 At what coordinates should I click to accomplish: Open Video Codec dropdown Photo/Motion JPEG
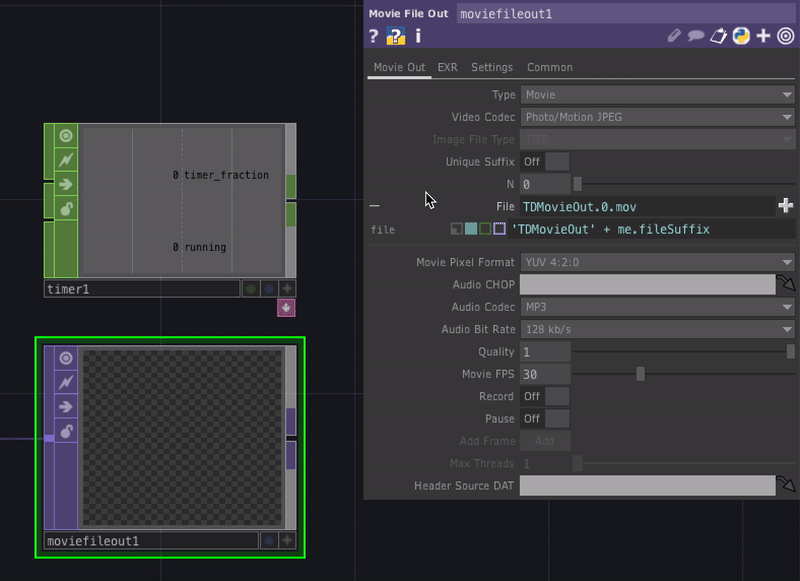657,117
